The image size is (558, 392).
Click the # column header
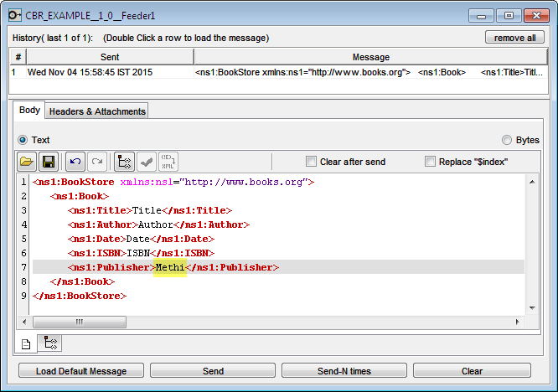(x=18, y=57)
